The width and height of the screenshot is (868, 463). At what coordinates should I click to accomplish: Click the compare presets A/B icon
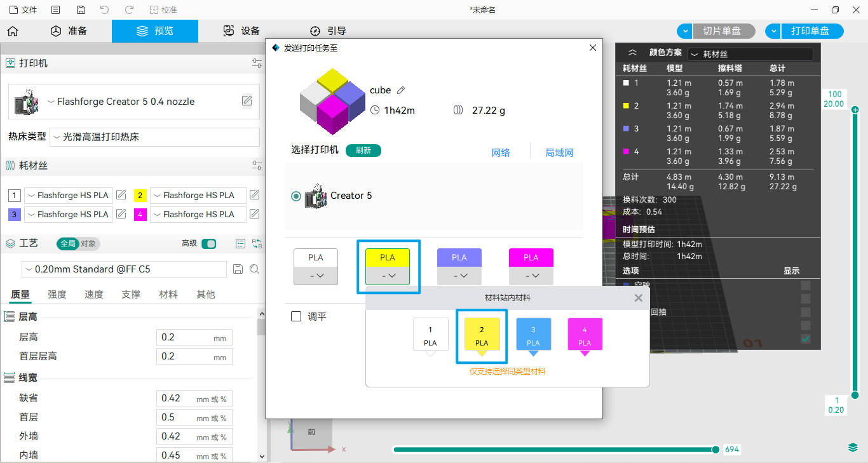click(257, 243)
